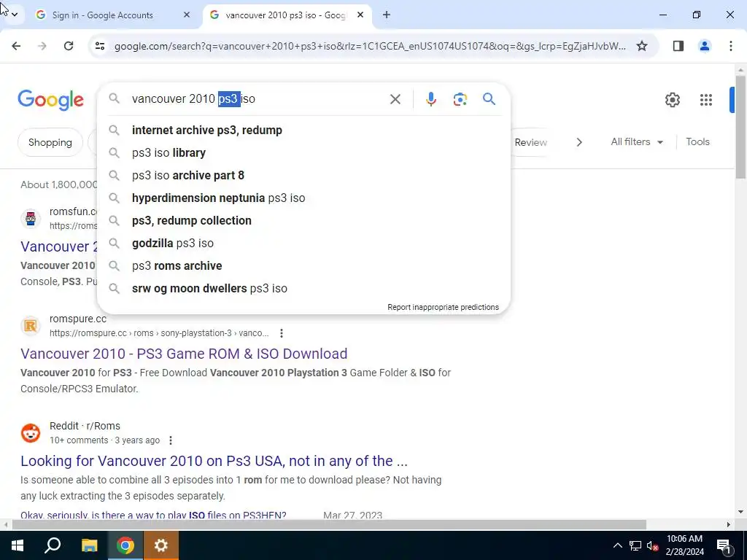Image resolution: width=747 pixels, height=560 pixels.
Task: Choose suggestion godzilla ps3 iso
Action: pos(303,244)
